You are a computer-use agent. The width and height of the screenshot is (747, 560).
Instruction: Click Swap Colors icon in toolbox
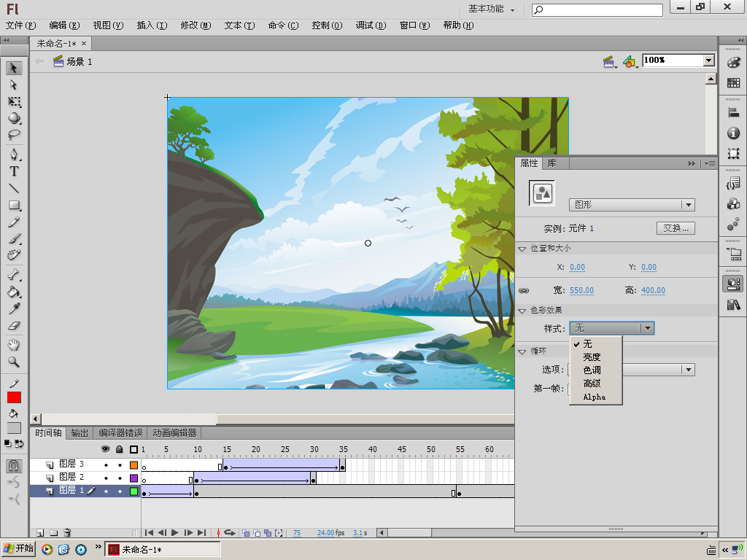coord(19,444)
